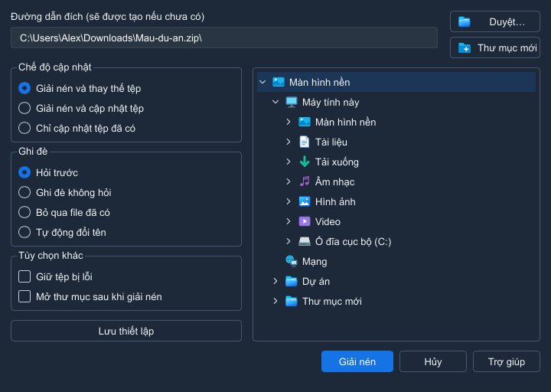
Task: Click the green Tải xuống arrow icon
Action: [x=305, y=162]
